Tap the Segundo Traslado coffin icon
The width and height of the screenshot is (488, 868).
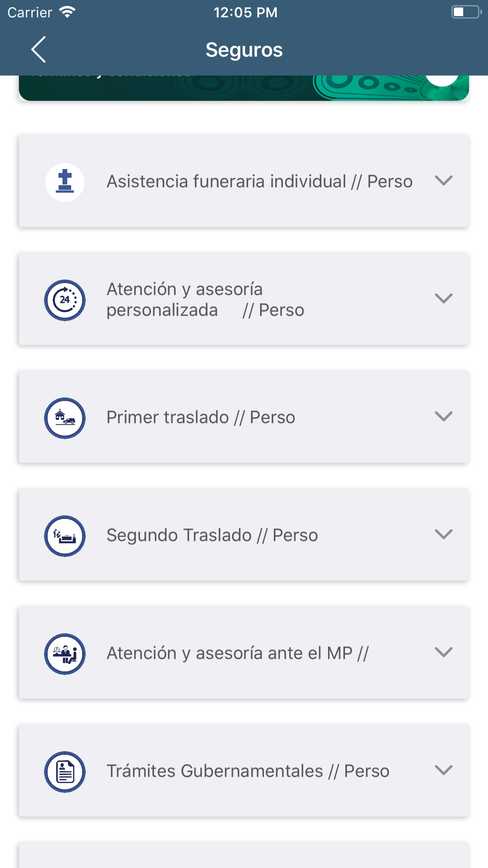pos(65,536)
